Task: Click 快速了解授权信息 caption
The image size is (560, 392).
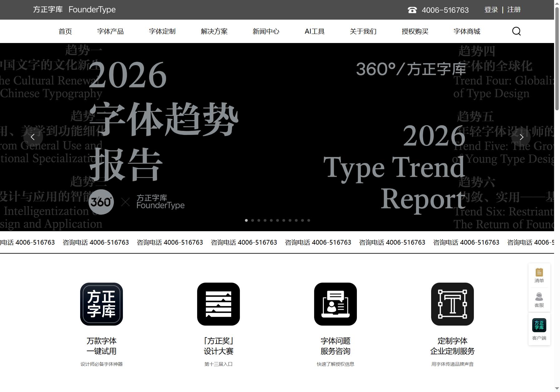Action: tap(335, 364)
